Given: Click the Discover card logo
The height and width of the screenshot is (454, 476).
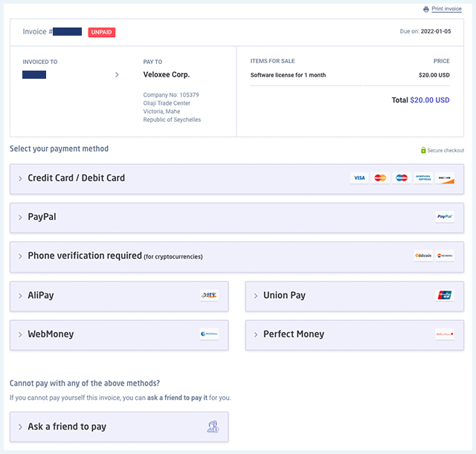Looking at the screenshot, I should (x=445, y=178).
